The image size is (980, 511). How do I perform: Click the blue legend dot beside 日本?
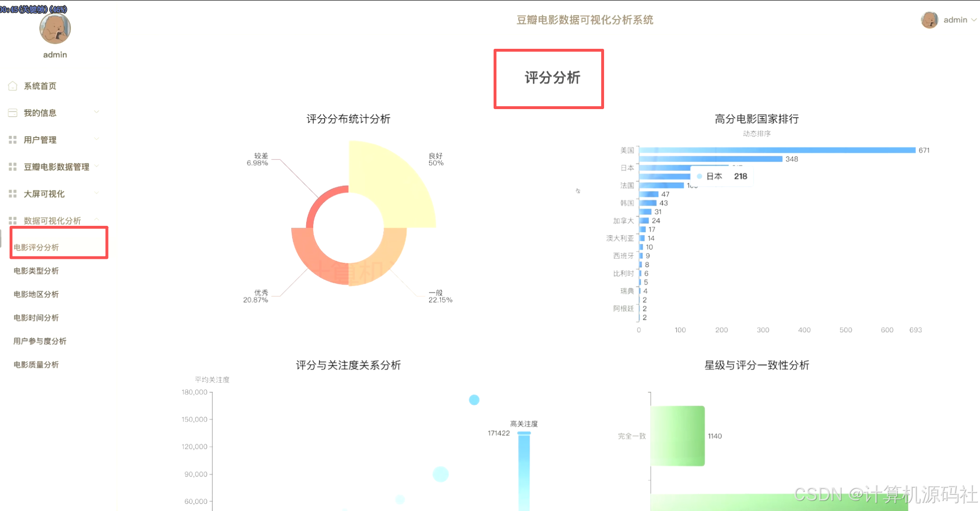pos(700,176)
